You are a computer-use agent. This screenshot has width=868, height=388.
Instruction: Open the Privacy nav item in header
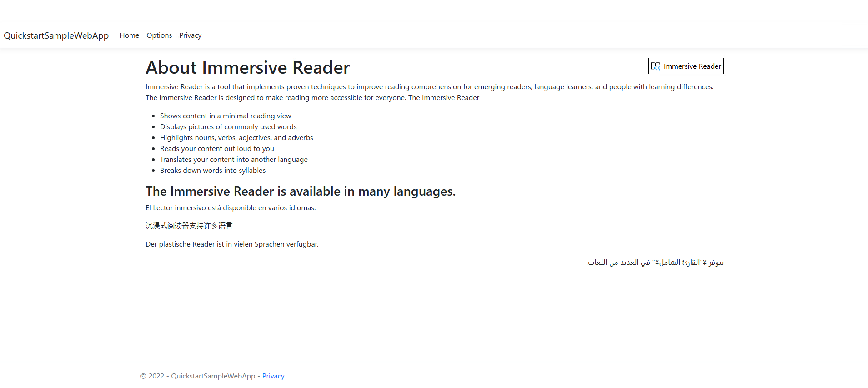coord(191,35)
